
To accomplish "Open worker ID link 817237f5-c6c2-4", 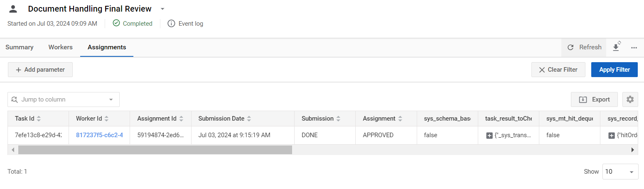I will click(99, 135).
